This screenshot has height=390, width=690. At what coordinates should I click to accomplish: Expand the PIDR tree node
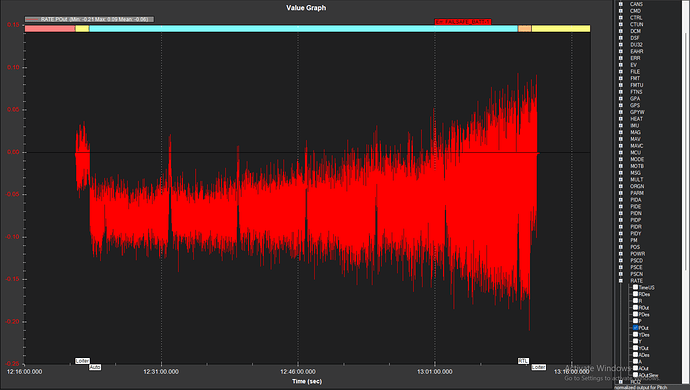click(x=621, y=227)
